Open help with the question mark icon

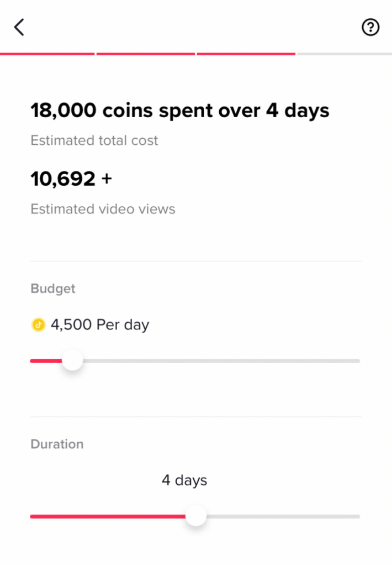370,27
